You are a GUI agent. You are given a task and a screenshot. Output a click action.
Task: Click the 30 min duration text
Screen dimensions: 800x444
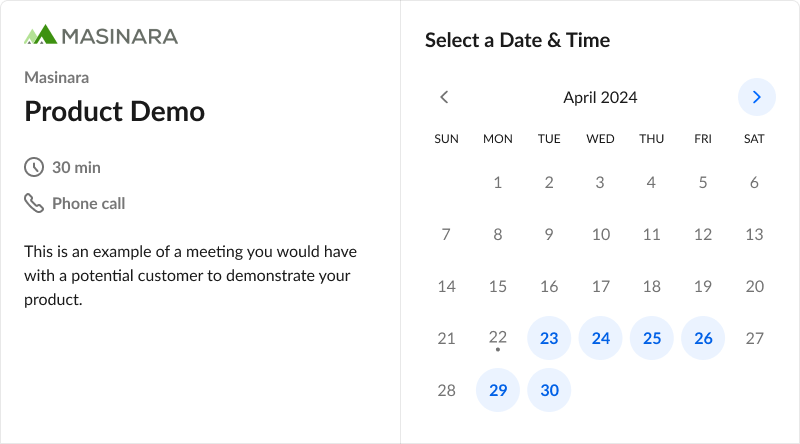coord(76,168)
